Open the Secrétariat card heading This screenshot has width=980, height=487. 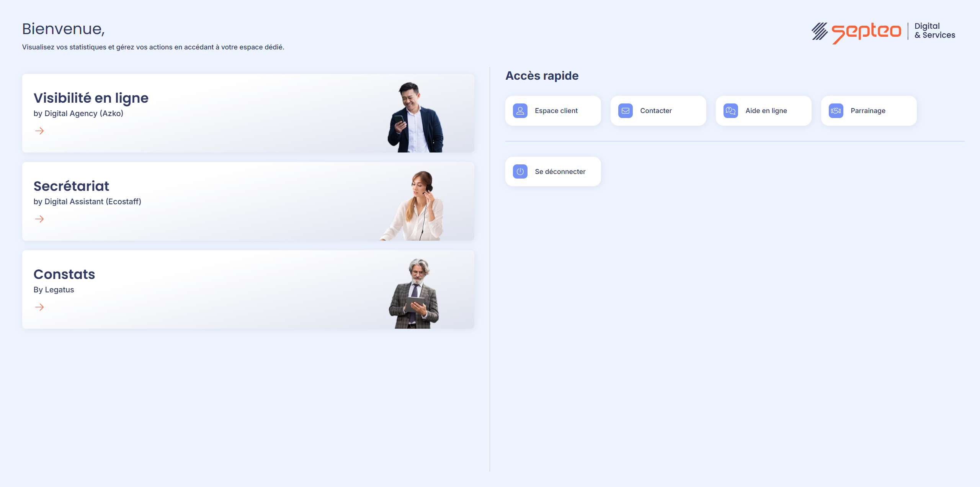click(72, 186)
